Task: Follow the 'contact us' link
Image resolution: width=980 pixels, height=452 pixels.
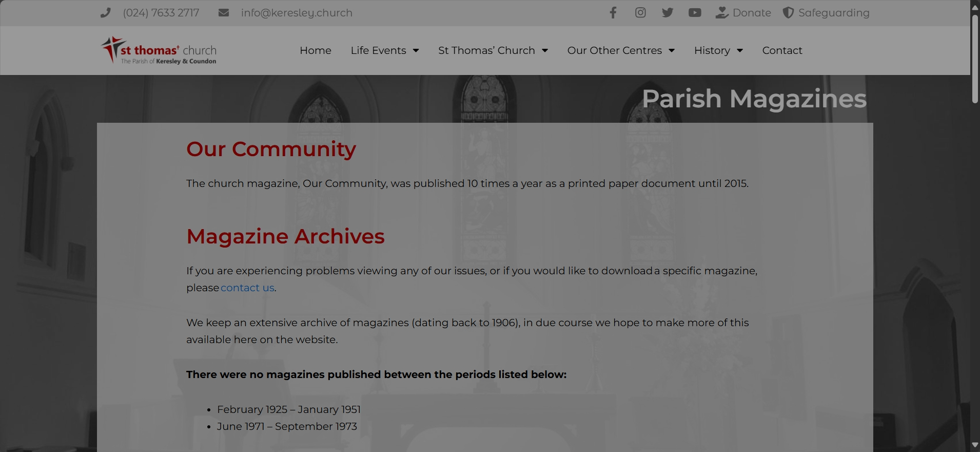Action: (247, 288)
